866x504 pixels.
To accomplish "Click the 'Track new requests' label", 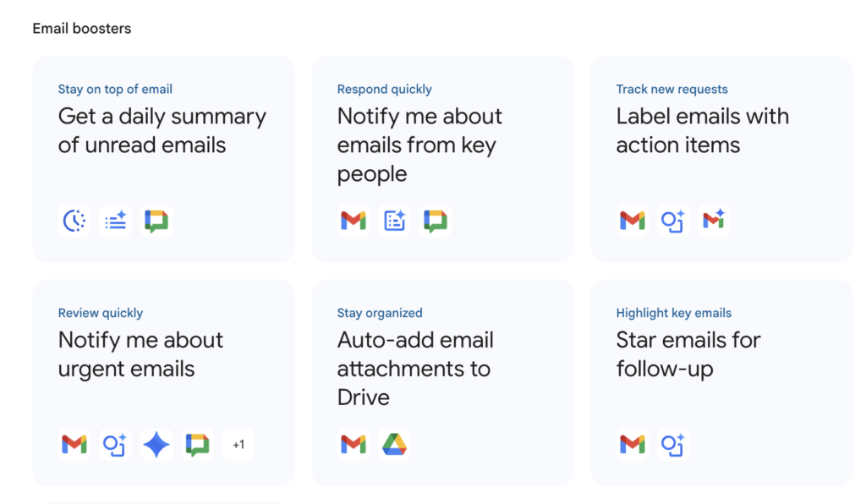I will pos(671,89).
